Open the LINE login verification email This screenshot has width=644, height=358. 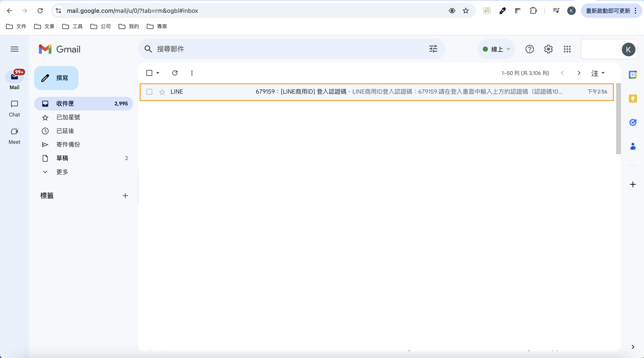click(x=377, y=92)
